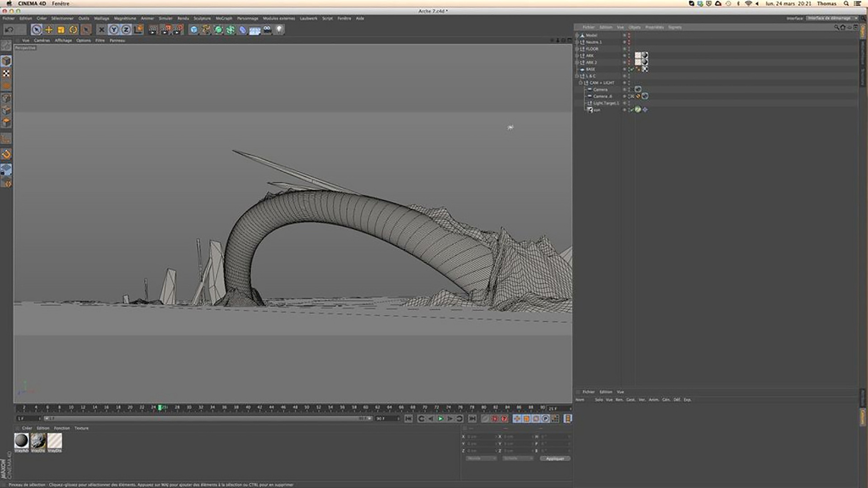Expand the ARK object hierarchy
The height and width of the screenshot is (488, 868).
[577, 56]
